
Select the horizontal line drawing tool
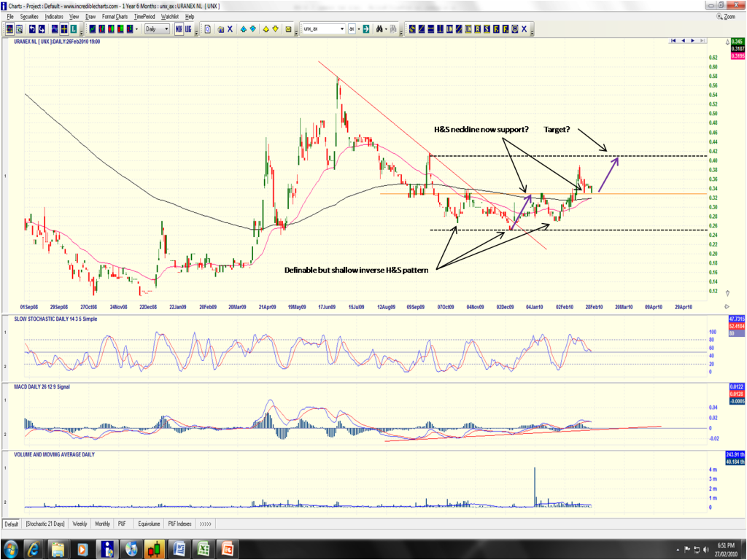pyautogui.click(x=430, y=29)
